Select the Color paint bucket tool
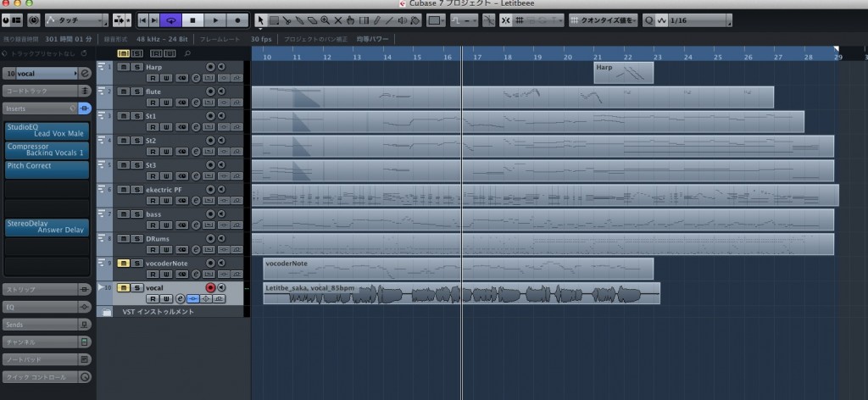Screen dimensions: 868x400 coord(415,20)
